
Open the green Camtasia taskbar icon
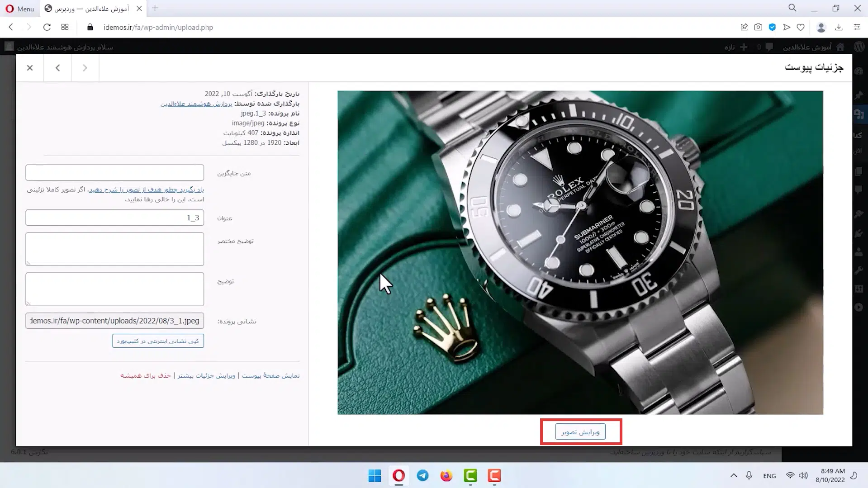[x=470, y=476]
